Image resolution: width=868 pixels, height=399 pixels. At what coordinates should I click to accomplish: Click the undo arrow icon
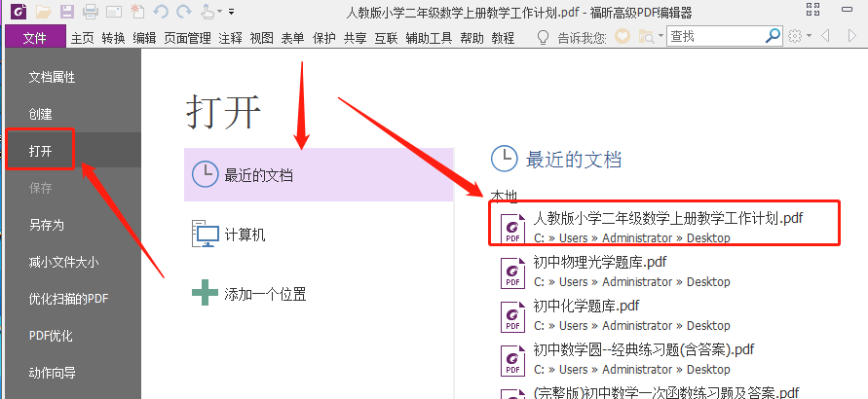[161, 11]
